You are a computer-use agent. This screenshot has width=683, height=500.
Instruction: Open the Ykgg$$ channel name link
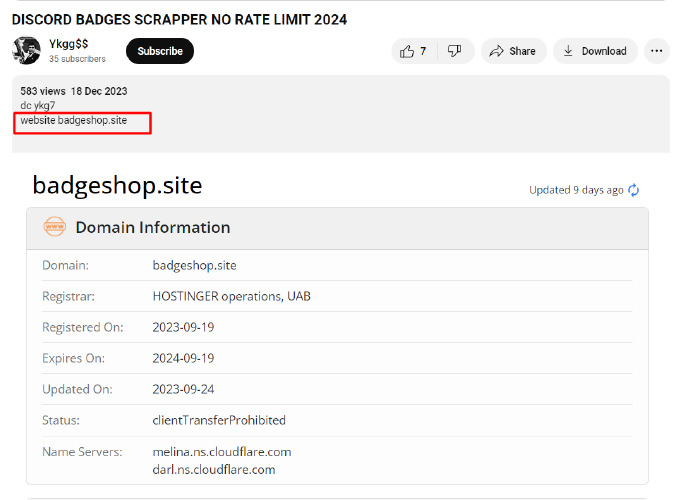(68, 44)
